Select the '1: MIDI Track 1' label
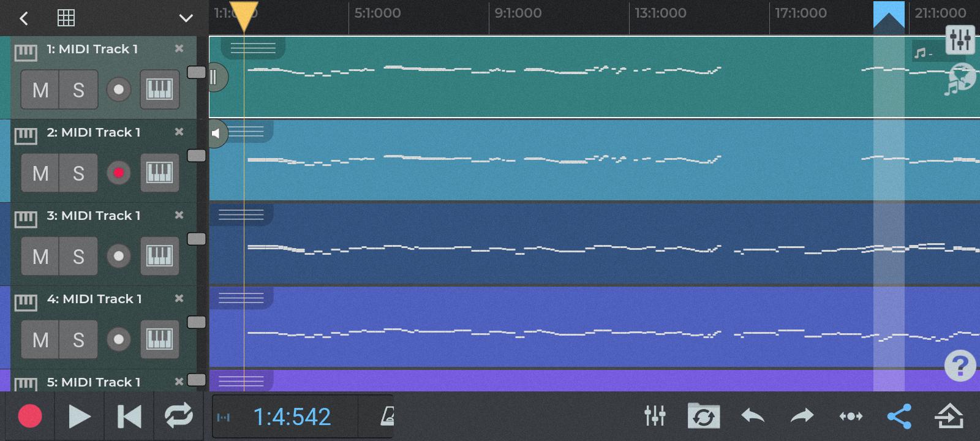This screenshot has width=980, height=441. [x=92, y=49]
